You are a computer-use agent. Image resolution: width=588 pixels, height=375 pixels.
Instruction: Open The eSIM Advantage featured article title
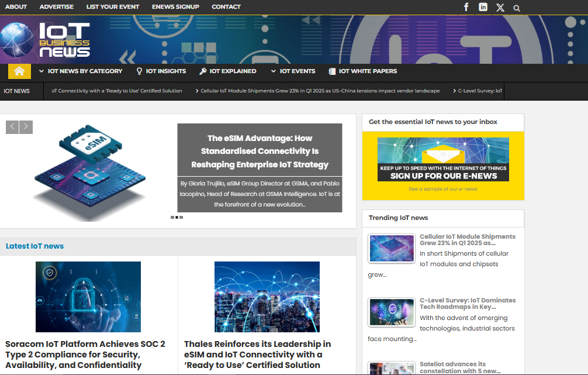point(260,152)
